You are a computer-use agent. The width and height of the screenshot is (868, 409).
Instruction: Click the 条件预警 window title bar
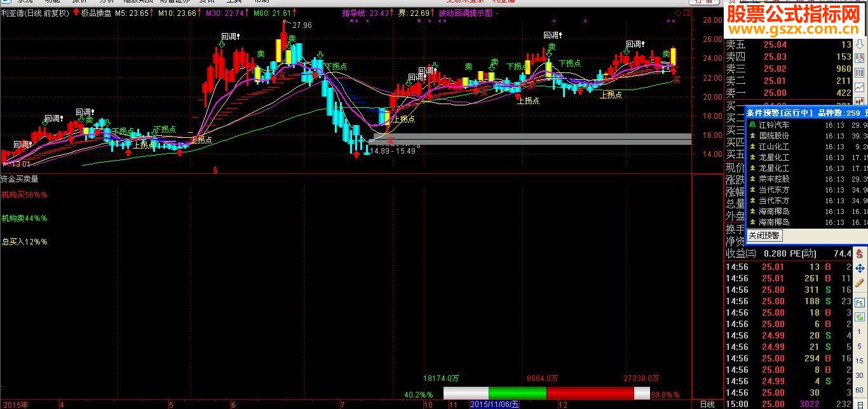tap(807, 112)
